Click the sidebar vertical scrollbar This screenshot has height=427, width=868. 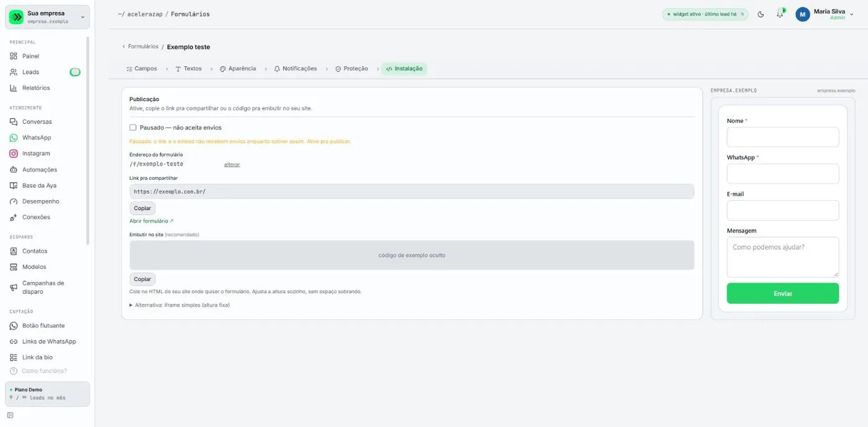[x=88, y=139]
